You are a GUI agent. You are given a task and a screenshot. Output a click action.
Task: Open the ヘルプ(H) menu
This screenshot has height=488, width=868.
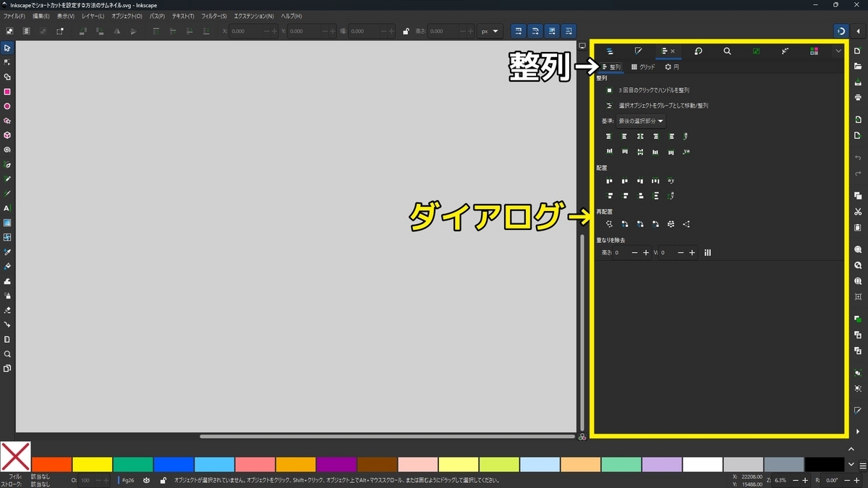(x=292, y=16)
